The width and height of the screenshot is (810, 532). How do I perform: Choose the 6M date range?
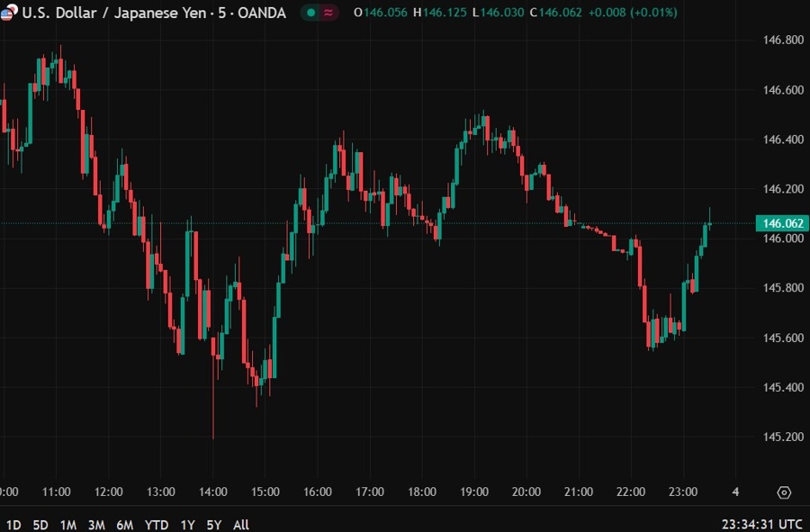pos(124,524)
